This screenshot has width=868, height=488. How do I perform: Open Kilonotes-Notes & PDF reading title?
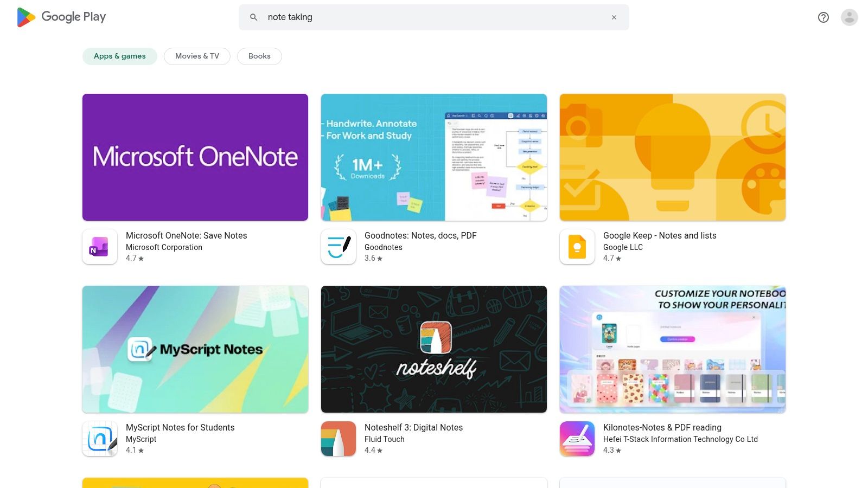click(x=662, y=427)
